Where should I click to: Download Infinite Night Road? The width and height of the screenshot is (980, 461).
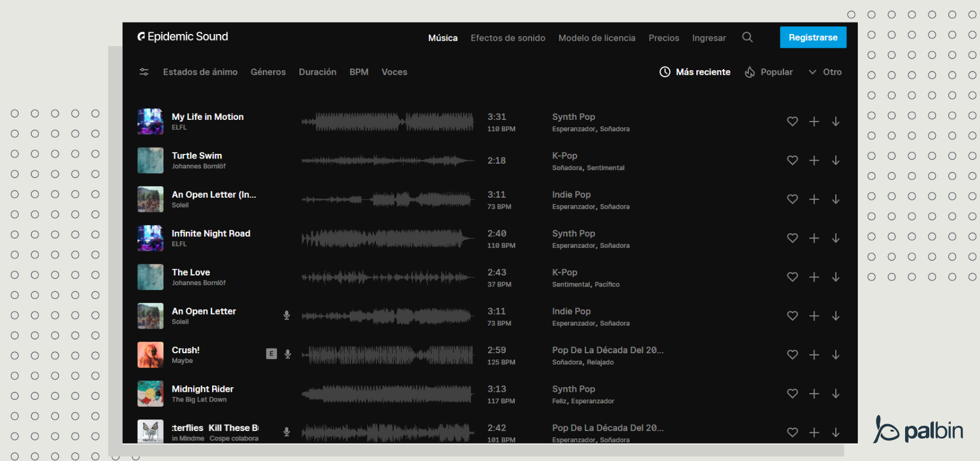click(x=835, y=238)
